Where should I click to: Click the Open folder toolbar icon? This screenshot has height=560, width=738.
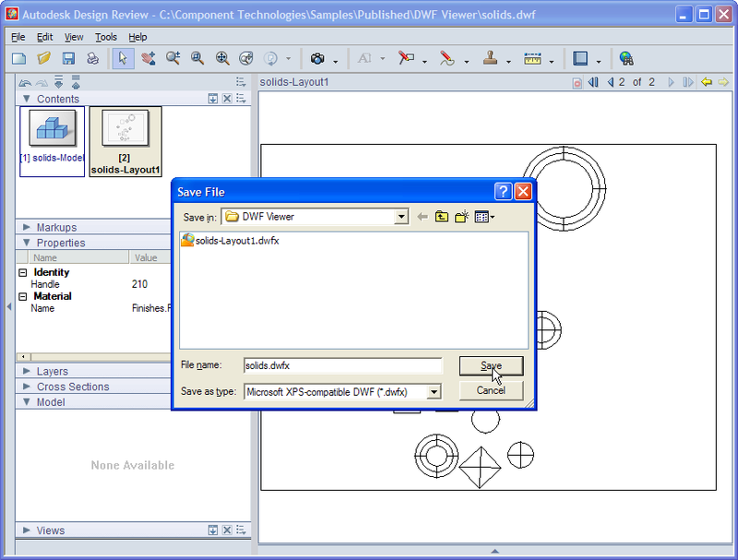click(x=43, y=58)
